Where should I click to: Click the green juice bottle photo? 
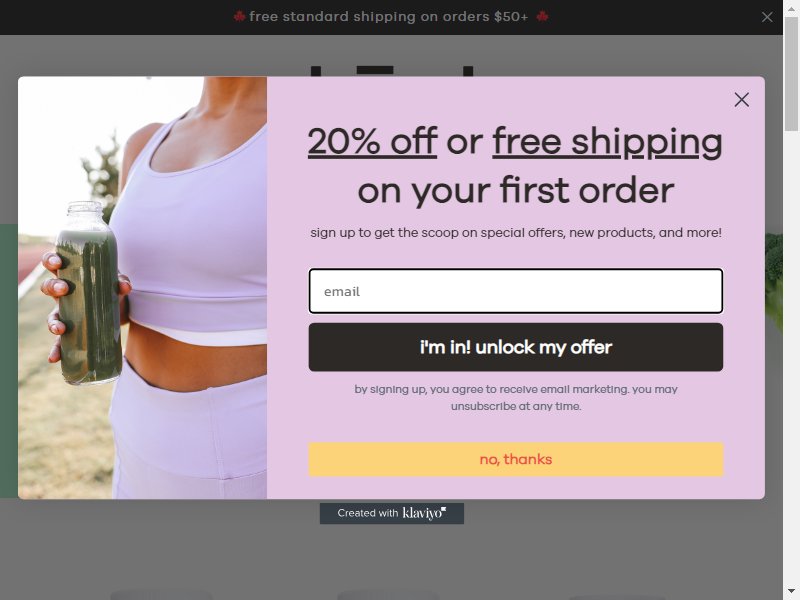[x=88, y=293]
